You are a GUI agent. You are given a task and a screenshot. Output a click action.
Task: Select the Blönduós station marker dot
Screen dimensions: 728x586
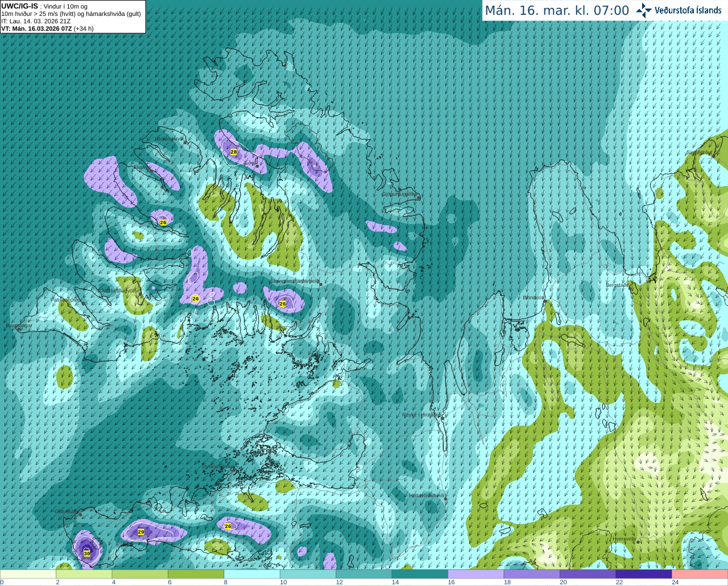[x=545, y=302]
